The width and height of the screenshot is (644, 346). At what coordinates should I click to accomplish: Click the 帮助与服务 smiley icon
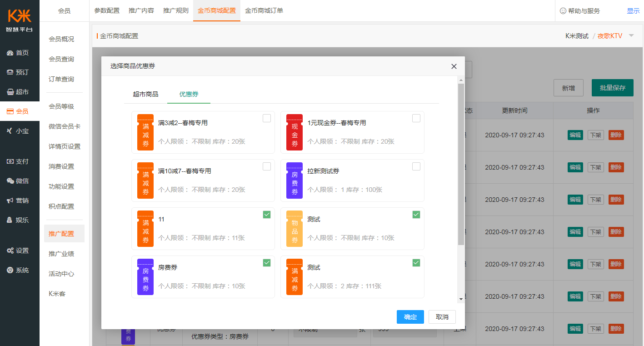[563, 11]
